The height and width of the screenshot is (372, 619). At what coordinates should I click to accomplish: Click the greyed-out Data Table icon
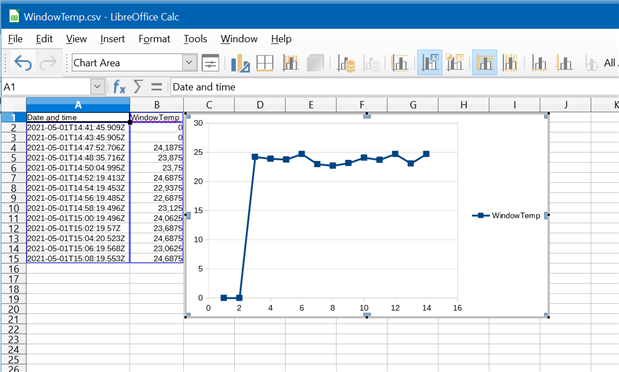point(372,63)
